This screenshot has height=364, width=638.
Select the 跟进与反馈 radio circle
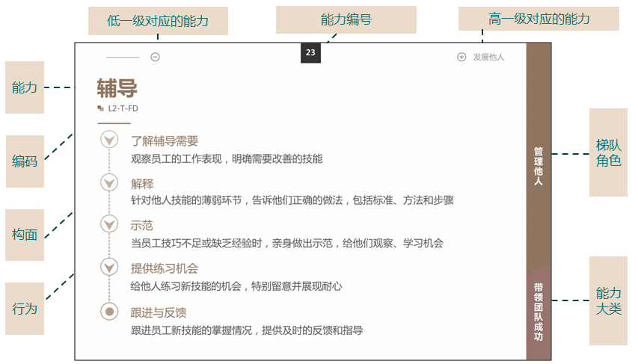click(109, 312)
